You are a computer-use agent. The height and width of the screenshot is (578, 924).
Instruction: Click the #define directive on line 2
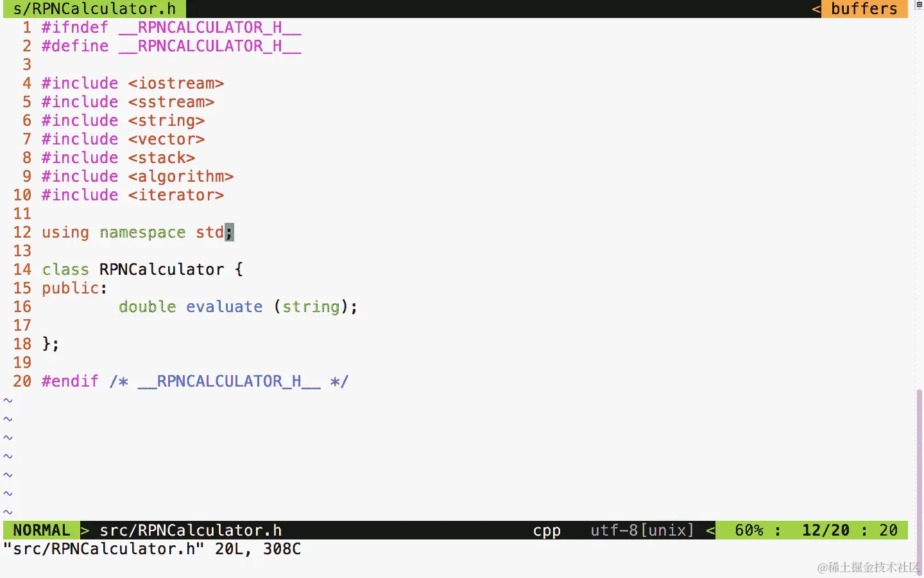(x=75, y=46)
